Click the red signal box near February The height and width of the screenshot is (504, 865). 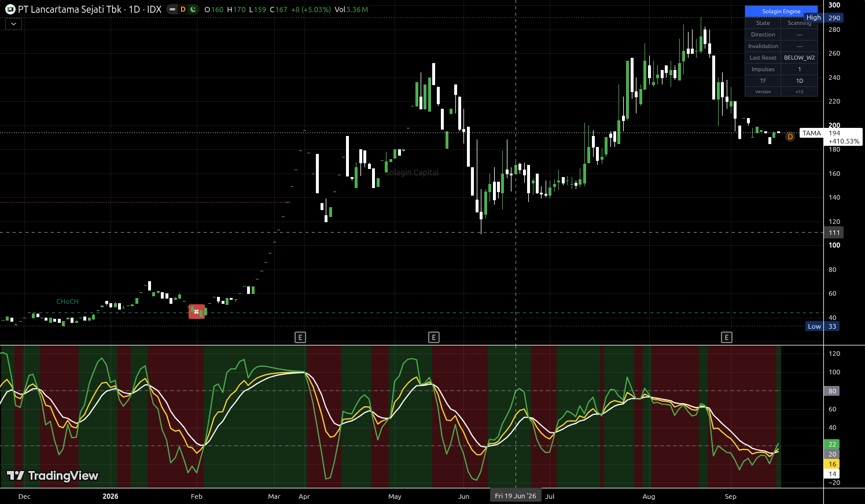(x=197, y=311)
